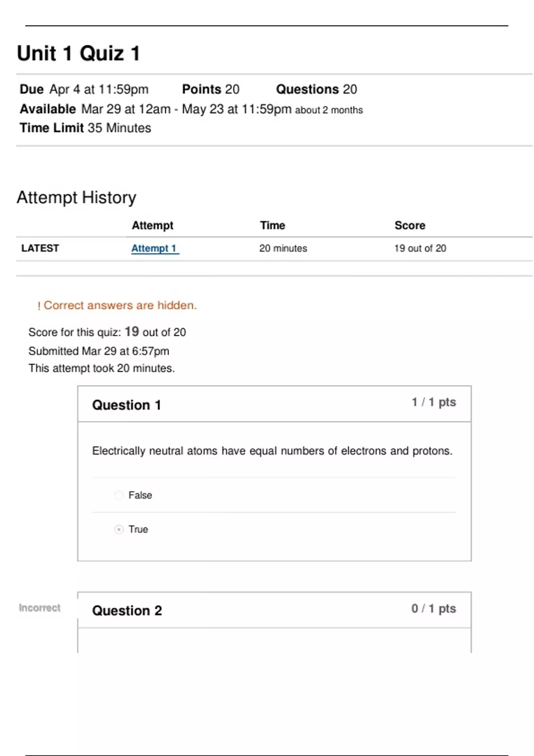Click the Attempt column header
Viewport: 534px width, 756px height.
[152, 225]
